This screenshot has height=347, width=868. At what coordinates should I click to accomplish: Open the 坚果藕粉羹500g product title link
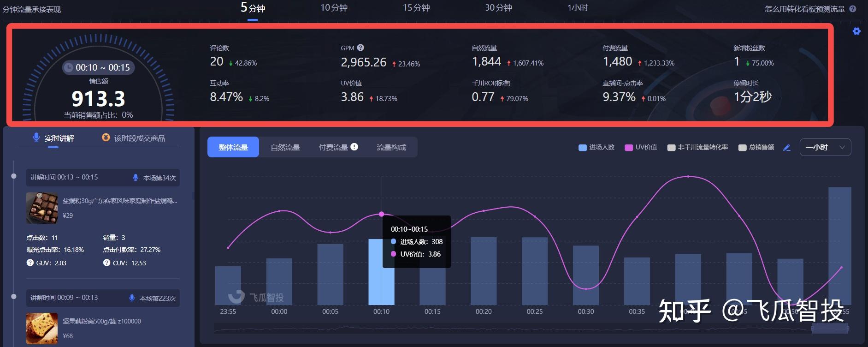click(102, 321)
